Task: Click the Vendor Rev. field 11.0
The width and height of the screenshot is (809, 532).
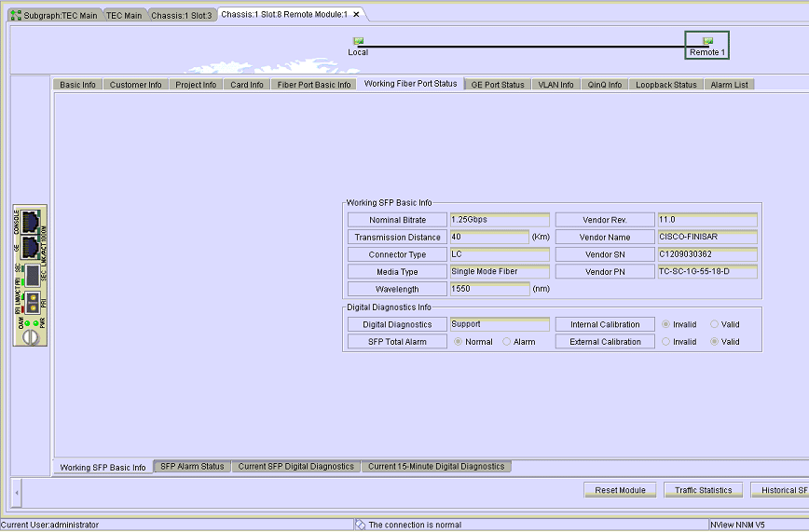Action: [707, 220]
